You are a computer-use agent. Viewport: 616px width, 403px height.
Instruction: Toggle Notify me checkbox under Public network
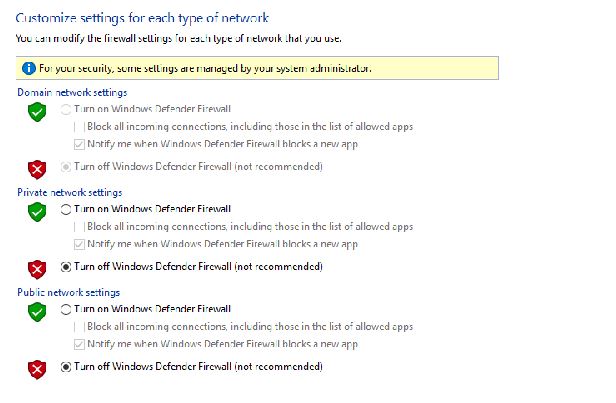coord(80,344)
